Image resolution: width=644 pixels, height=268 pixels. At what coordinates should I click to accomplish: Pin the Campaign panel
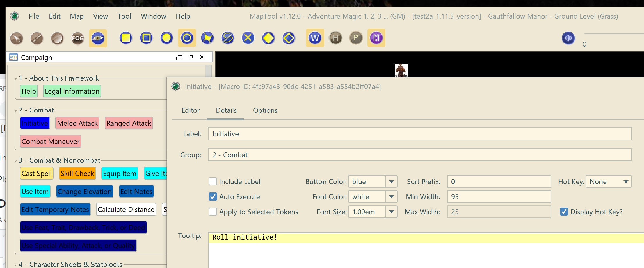pos(191,57)
